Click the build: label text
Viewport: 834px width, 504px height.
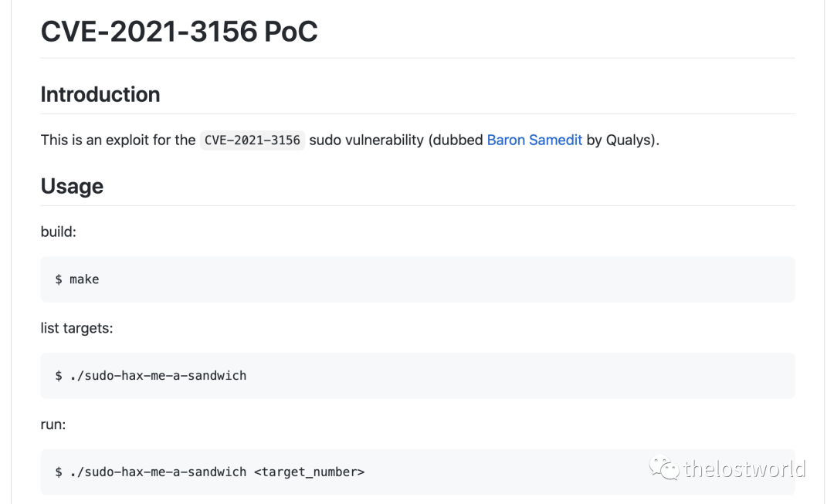coord(59,232)
